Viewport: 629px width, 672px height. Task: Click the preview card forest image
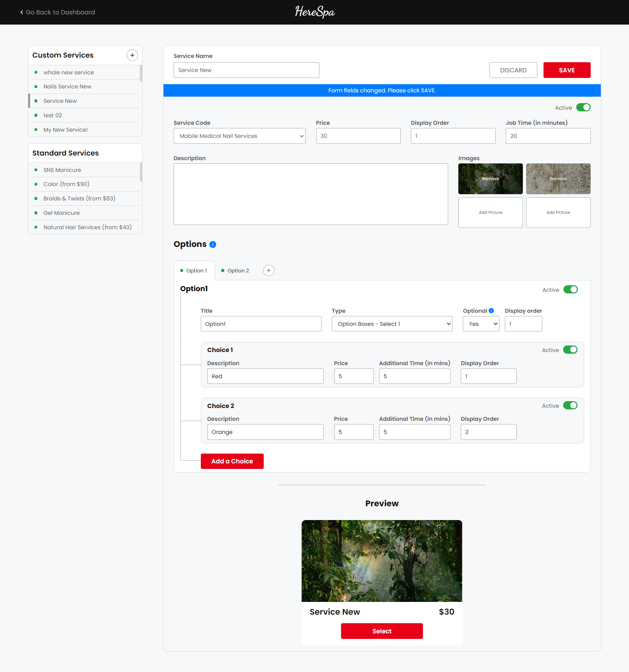(382, 561)
